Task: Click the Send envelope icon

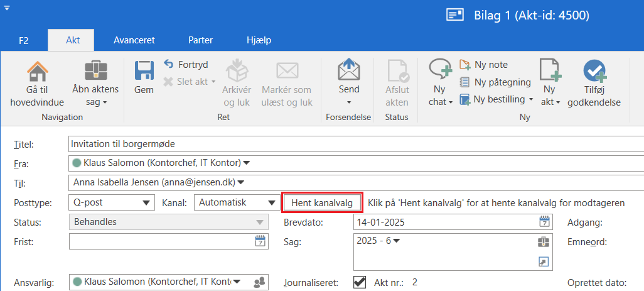Action: (349, 70)
